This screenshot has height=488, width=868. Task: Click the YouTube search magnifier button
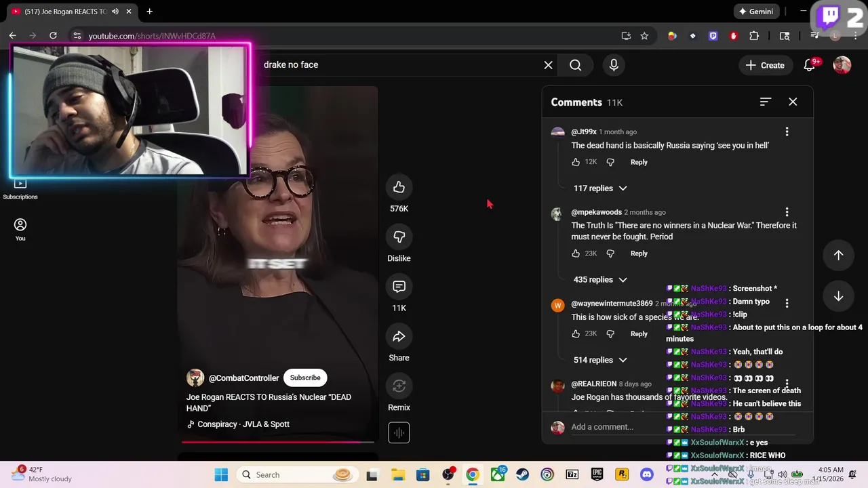point(575,65)
